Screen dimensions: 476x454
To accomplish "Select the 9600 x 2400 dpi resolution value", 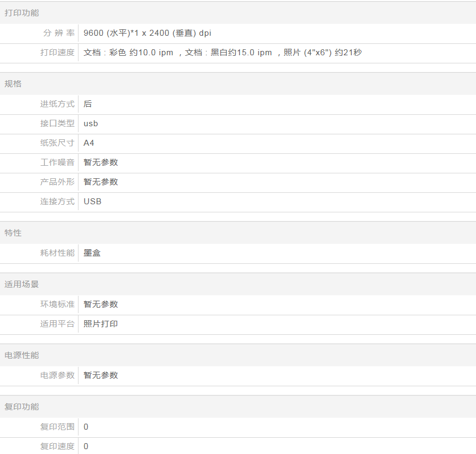I will coord(147,33).
